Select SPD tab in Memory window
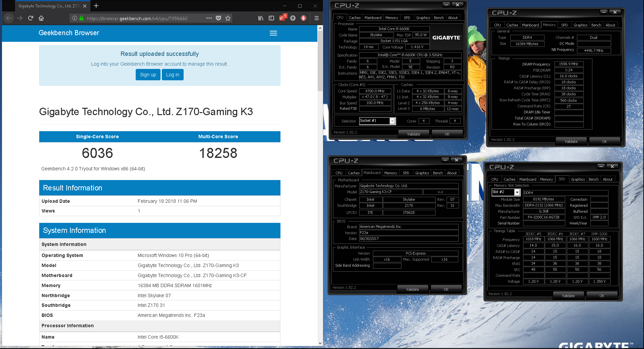 pos(564,25)
